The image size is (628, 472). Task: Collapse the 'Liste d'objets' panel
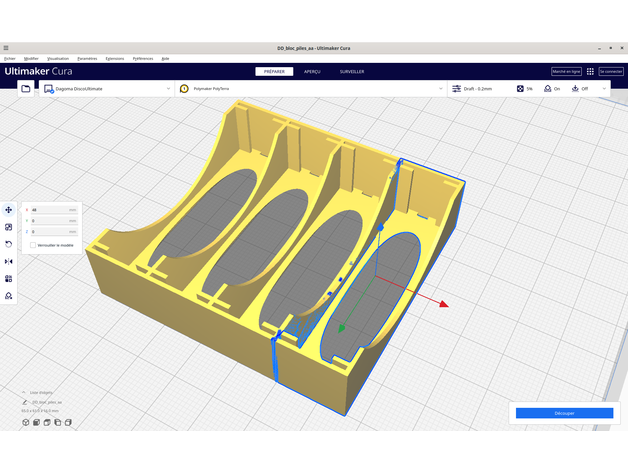point(24,392)
